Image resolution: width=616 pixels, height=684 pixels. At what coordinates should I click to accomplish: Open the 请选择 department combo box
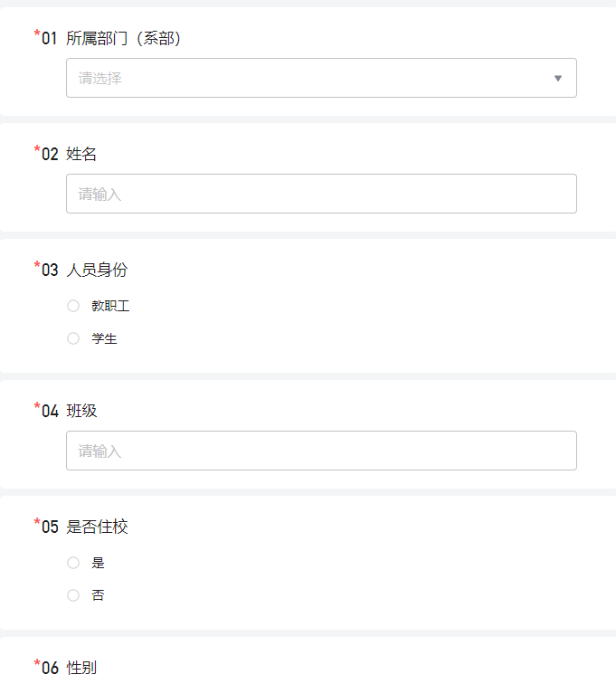pos(321,78)
